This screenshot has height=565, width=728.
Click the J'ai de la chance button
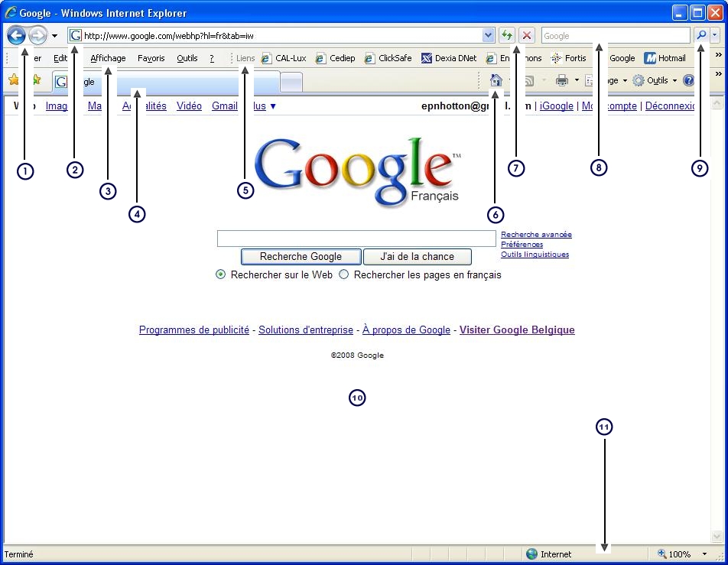click(417, 257)
